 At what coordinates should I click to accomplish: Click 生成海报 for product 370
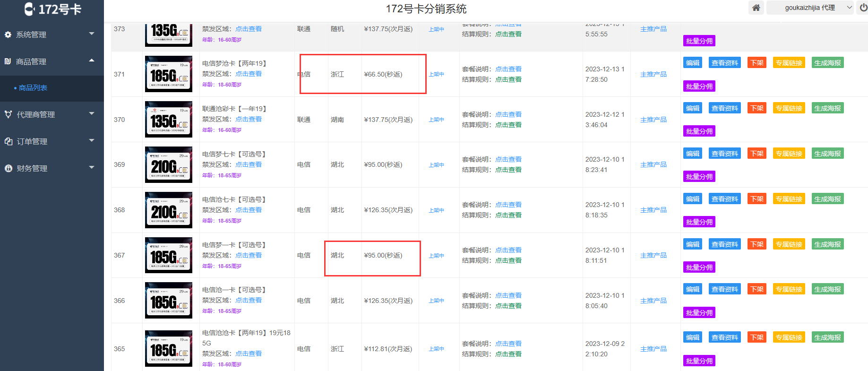click(828, 108)
